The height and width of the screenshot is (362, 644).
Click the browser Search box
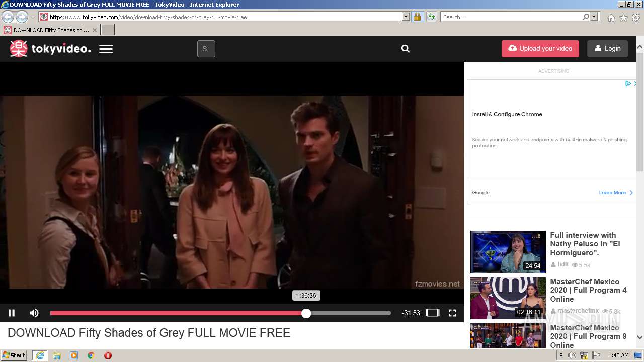point(511,17)
